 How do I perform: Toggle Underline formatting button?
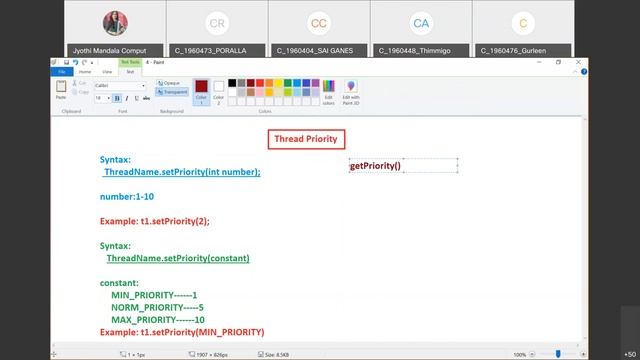(x=137, y=98)
